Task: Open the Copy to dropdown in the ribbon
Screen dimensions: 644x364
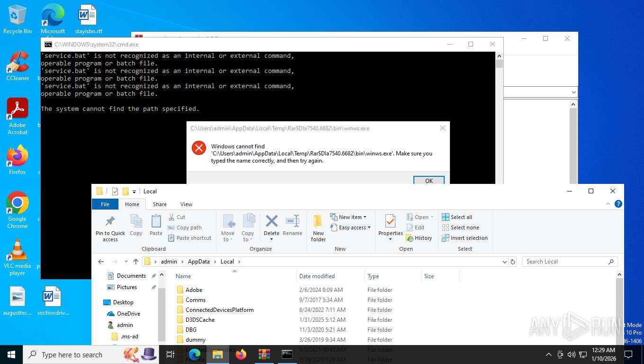Action: 248,228
